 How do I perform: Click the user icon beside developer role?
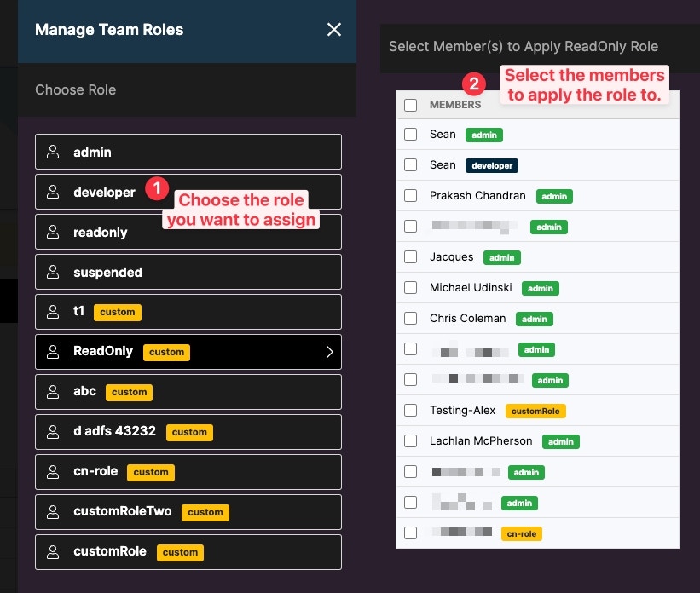[53, 192]
